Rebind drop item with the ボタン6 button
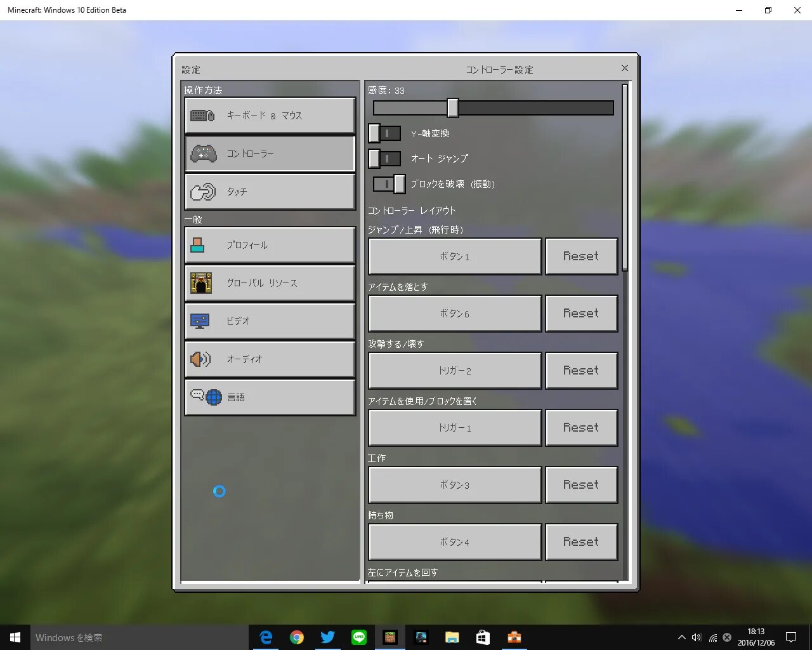Image resolution: width=812 pixels, height=650 pixels. pyautogui.click(x=455, y=314)
